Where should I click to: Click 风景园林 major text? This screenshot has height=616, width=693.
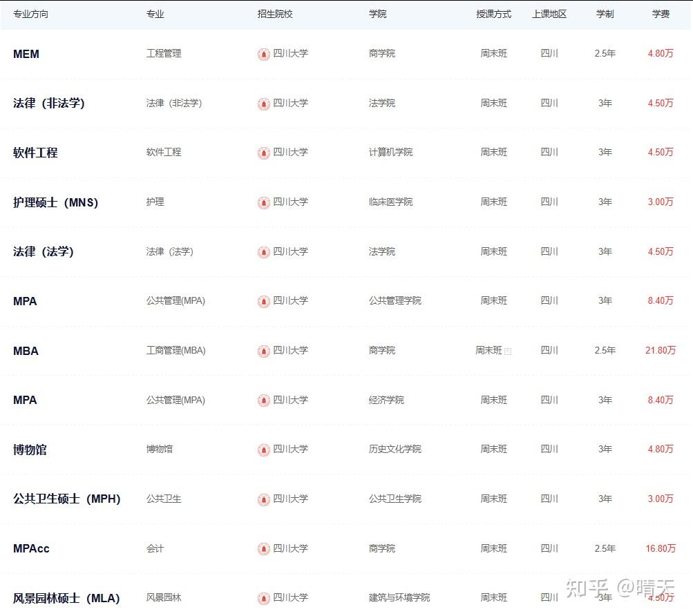pos(164,598)
